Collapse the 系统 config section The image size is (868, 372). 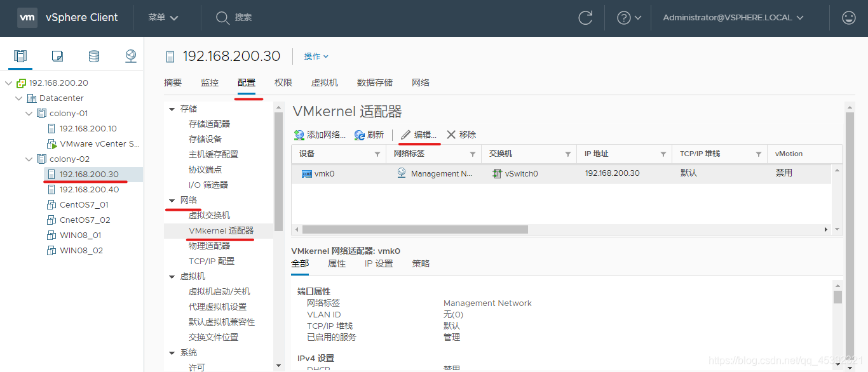pyautogui.click(x=172, y=353)
